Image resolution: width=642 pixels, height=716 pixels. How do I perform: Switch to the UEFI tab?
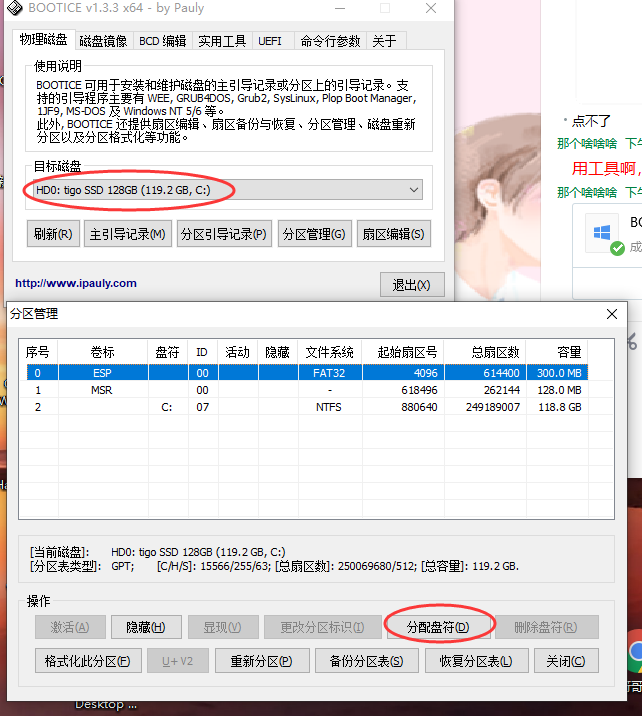pos(270,41)
